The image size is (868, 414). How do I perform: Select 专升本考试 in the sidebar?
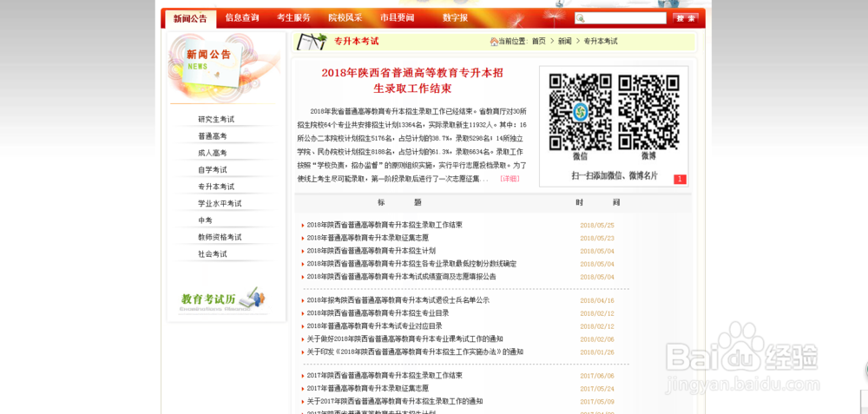(x=216, y=187)
